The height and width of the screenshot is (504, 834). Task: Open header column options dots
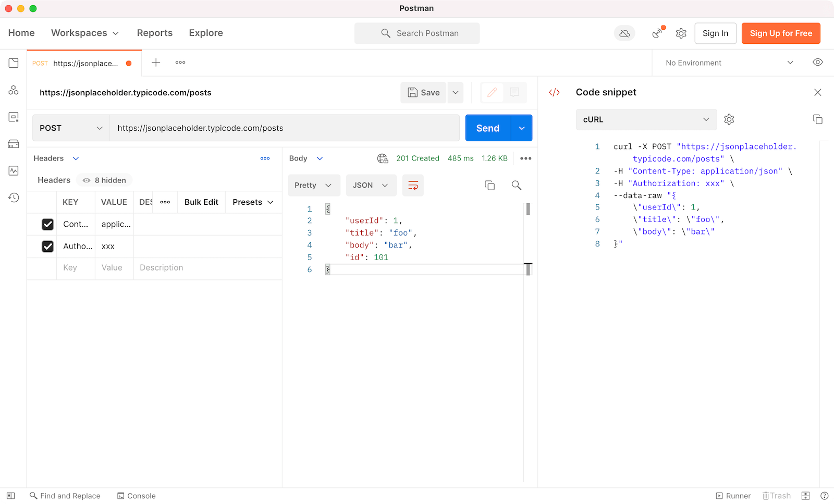(165, 202)
